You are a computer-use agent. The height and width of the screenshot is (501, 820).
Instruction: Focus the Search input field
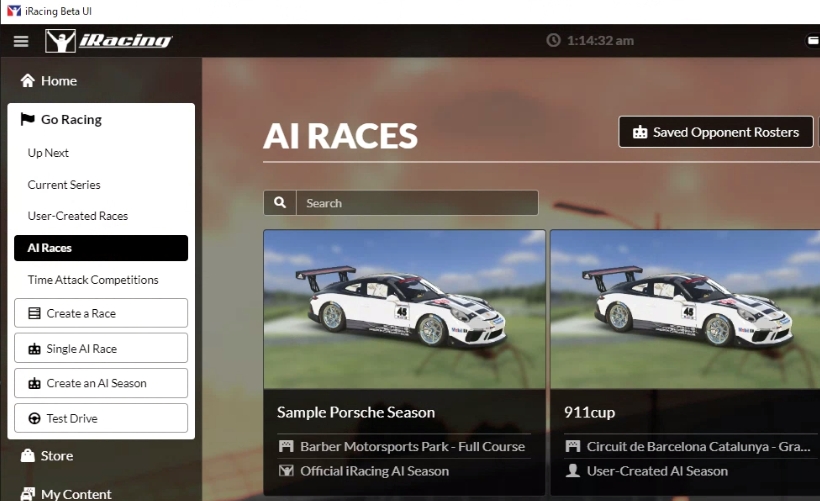point(417,203)
